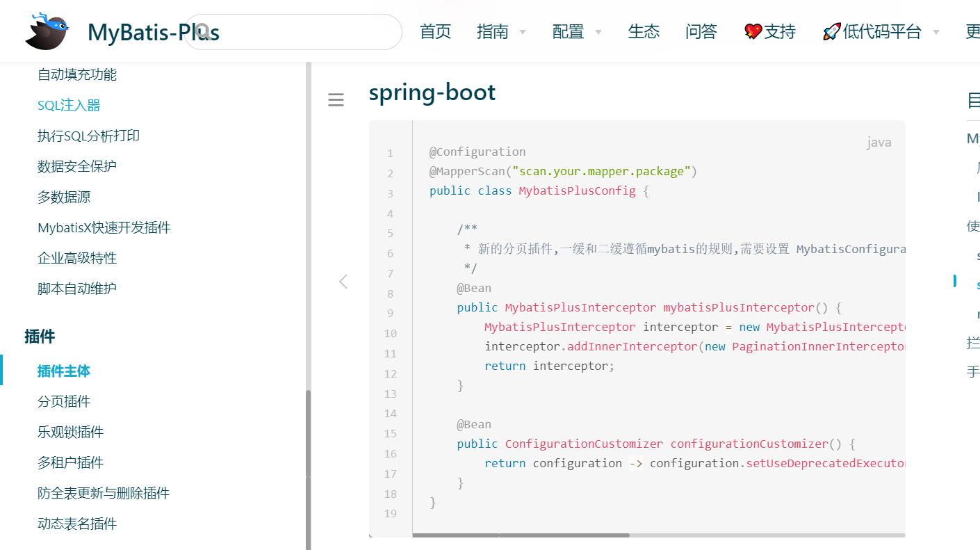The width and height of the screenshot is (980, 550).
Task: Click the first @Bean annotation
Action: (474, 288)
